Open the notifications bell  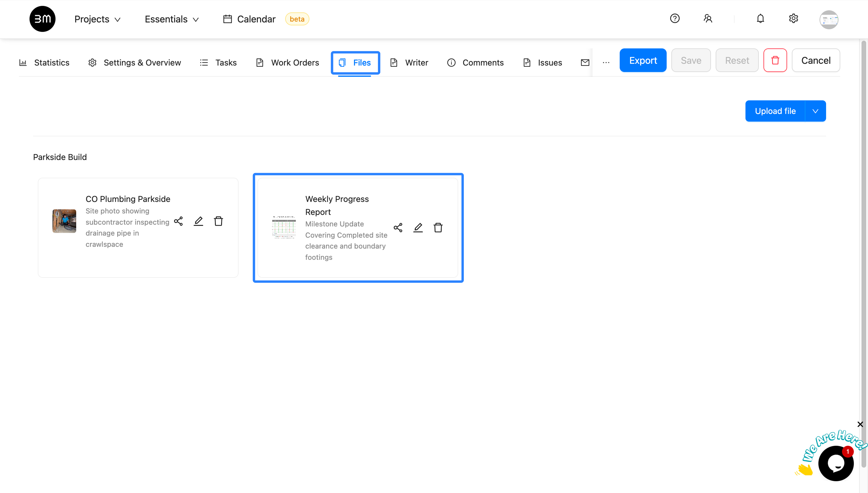[760, 19]
